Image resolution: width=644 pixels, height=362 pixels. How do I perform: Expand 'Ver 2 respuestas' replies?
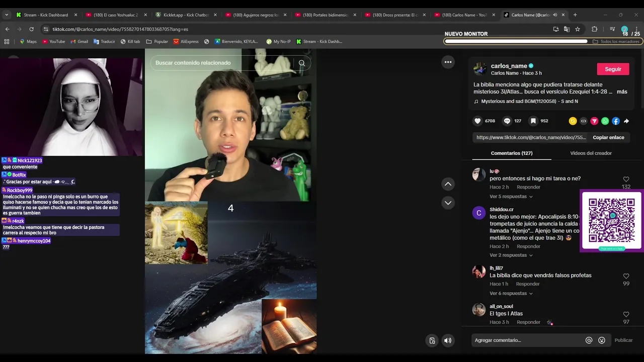click(511, 255)
